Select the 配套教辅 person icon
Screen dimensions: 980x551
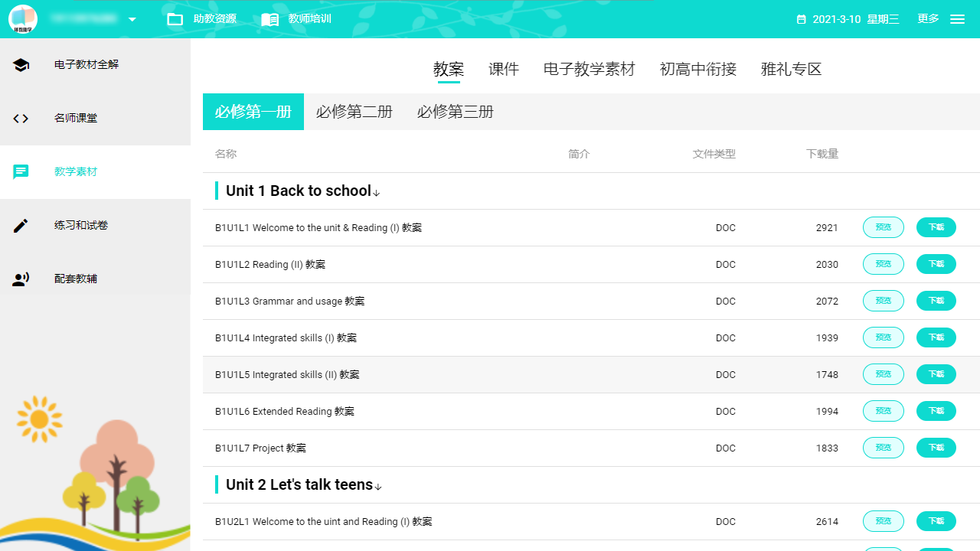click(21, 279)
